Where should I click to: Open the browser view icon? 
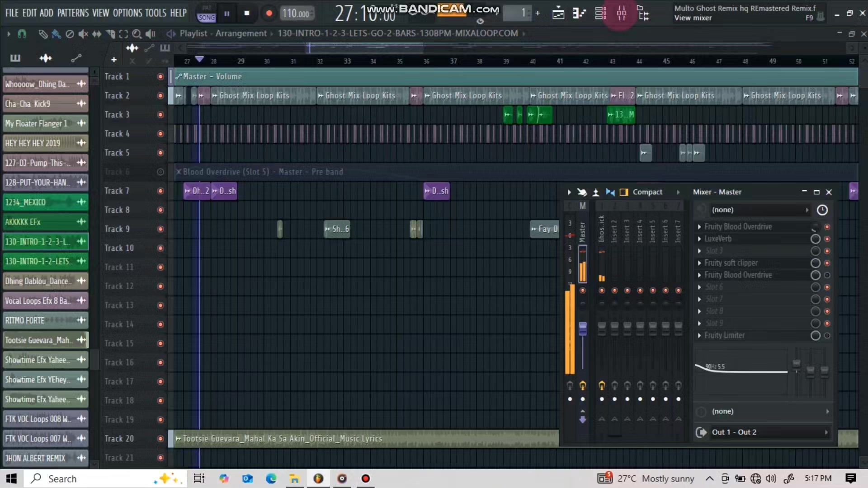(643, 14)
